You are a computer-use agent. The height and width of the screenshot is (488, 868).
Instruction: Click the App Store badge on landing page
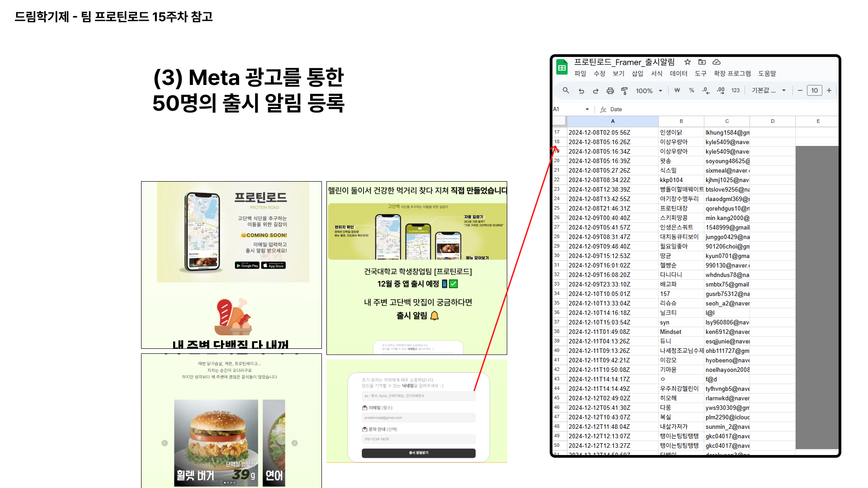274,266
